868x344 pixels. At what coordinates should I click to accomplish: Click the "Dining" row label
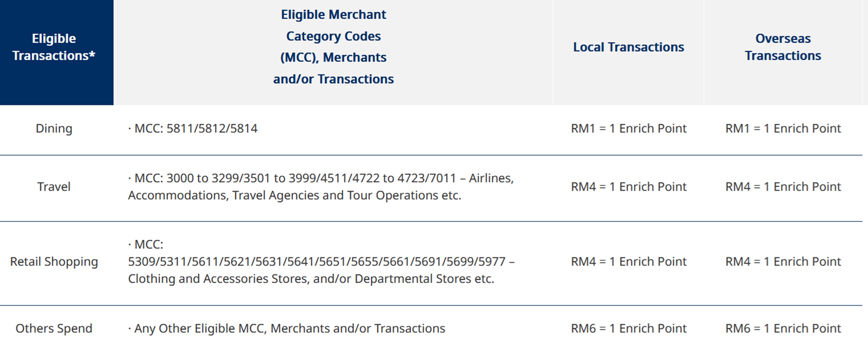tap(54, 129)
